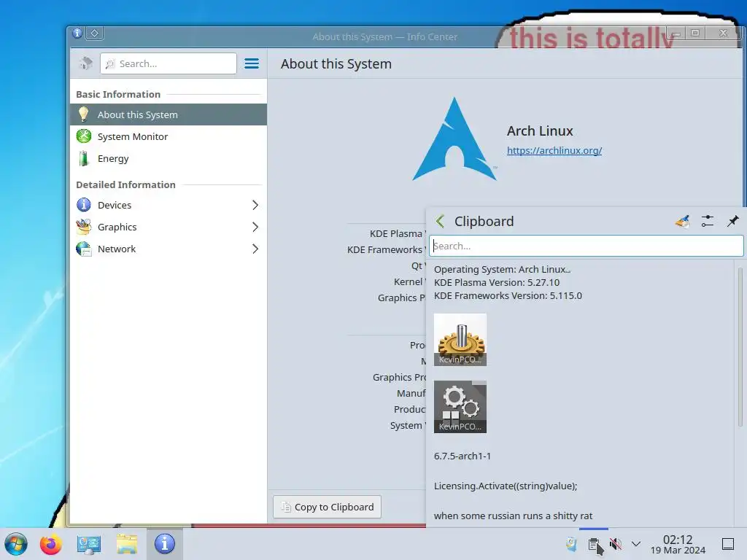Click the show desktop button
The image size is (747, 560).
[x=728, y=544]
